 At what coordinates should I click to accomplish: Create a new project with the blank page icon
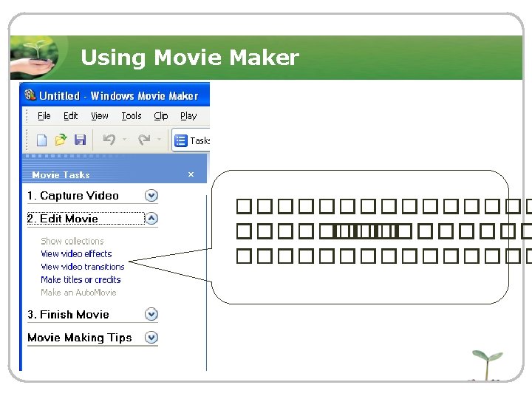click(x=41, y=140)
